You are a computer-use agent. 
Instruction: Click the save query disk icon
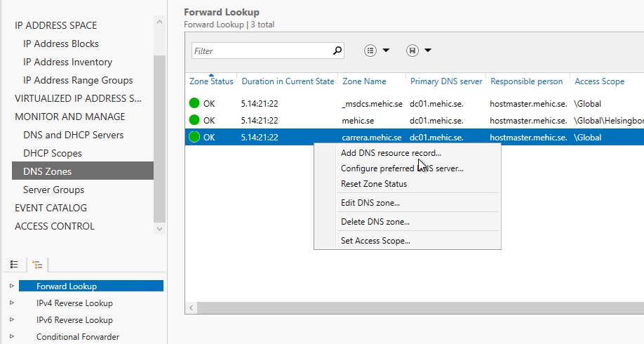click(412, 51)
